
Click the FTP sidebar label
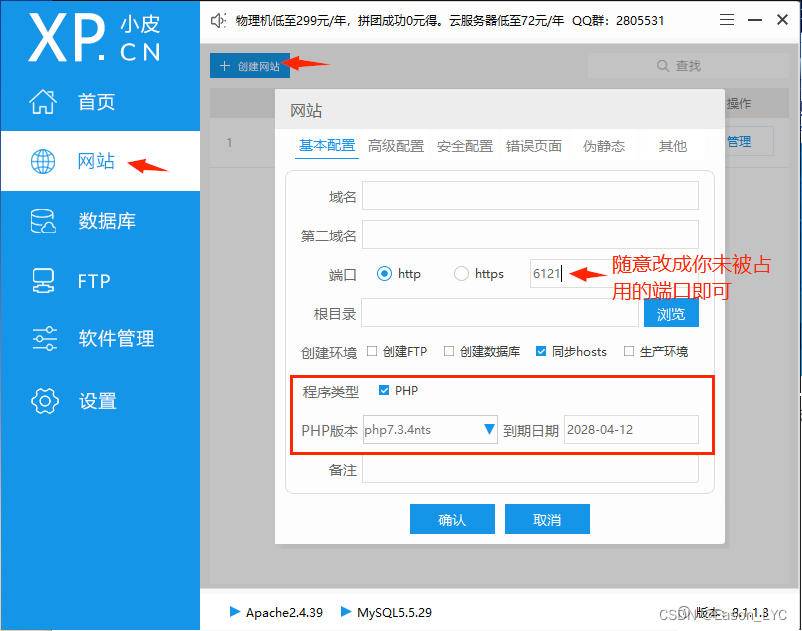(94, 281)
